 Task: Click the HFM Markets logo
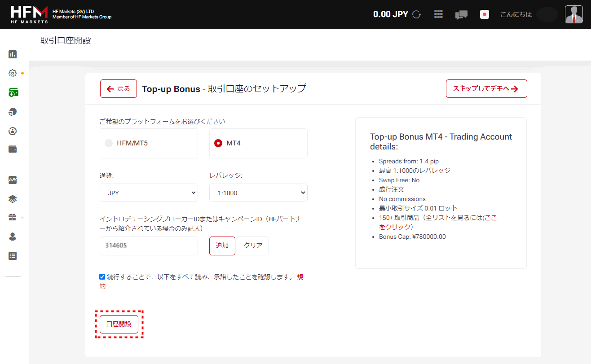click(x=29, y=14)
